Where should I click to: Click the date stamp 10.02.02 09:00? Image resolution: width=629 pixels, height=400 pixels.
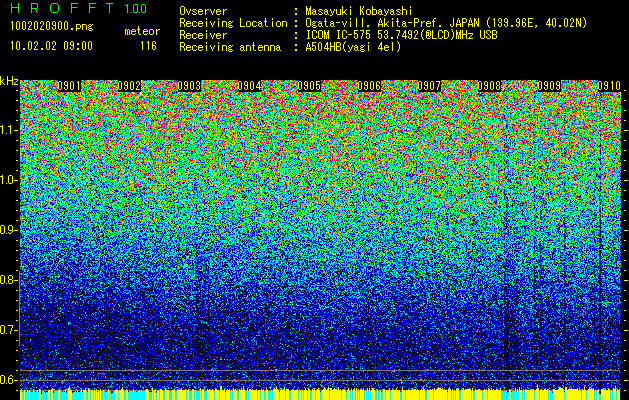(51, 46)
